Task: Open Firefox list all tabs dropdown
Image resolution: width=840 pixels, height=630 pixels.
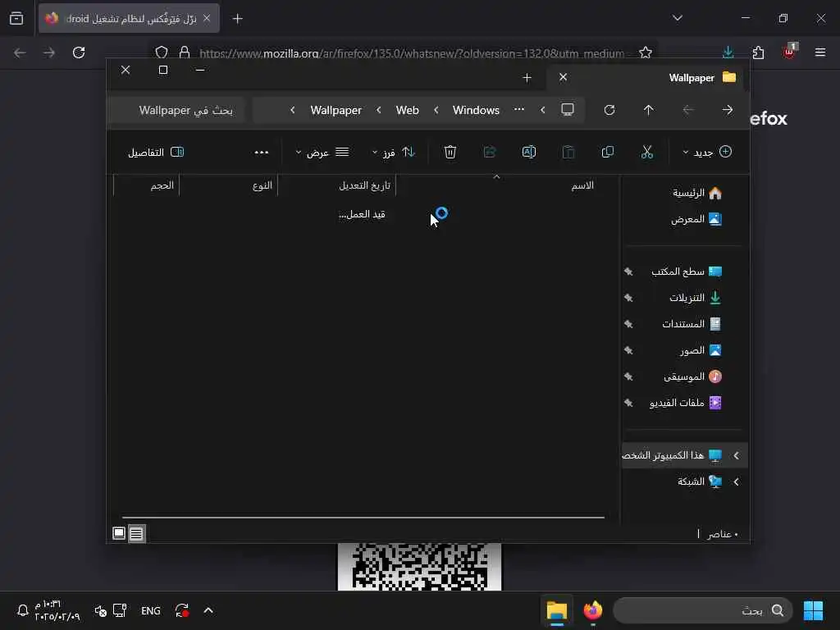Action: (677, 18)
